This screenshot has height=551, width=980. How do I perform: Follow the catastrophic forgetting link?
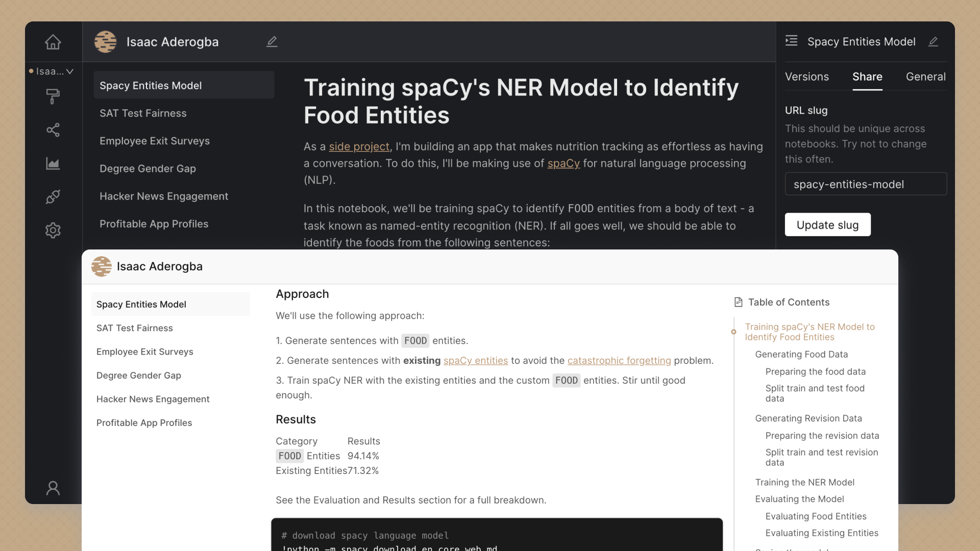[x=619, y=361]
